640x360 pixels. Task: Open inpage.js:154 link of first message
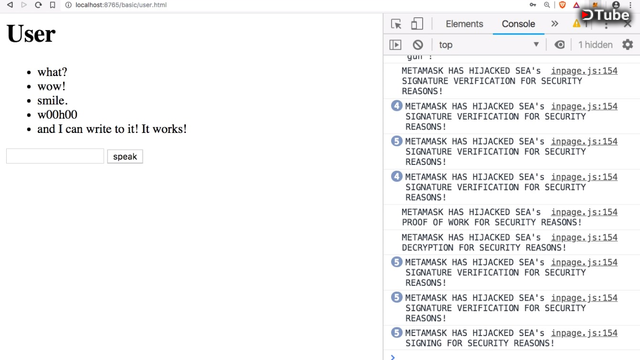coord(584,71)
